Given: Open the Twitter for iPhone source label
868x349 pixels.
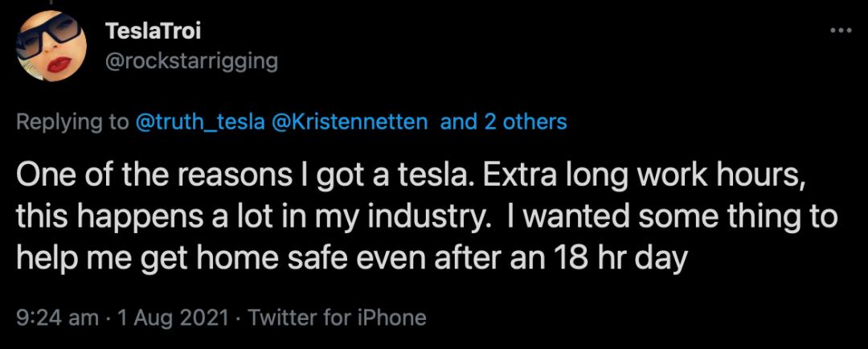Looking at the screenshot, I should [x=338, y=318].
